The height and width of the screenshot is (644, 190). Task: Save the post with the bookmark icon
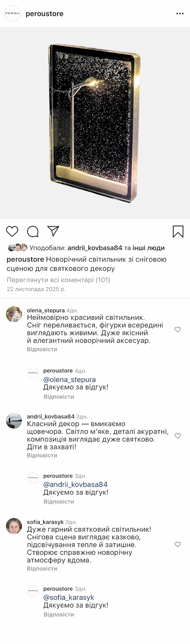(x=178, y=231)
